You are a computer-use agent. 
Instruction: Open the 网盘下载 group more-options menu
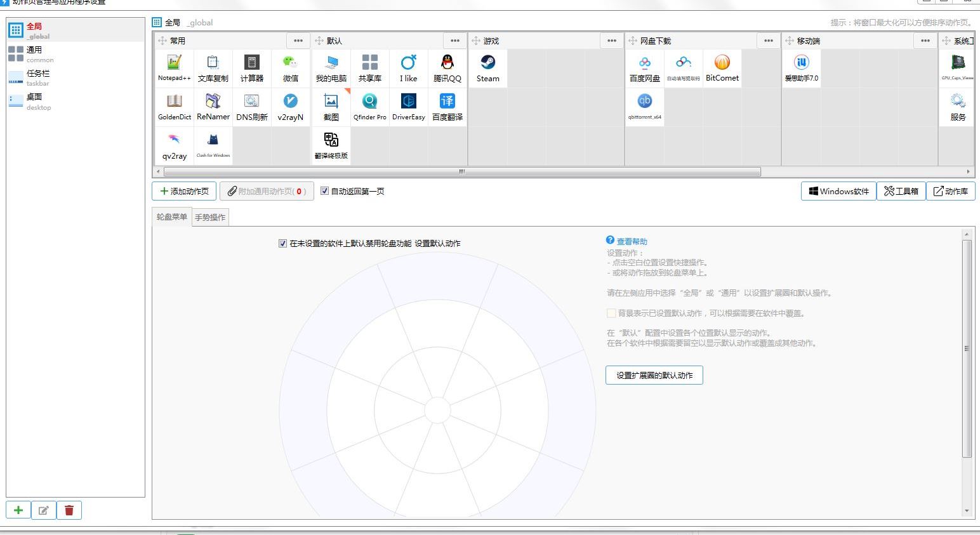coord(769,41)
